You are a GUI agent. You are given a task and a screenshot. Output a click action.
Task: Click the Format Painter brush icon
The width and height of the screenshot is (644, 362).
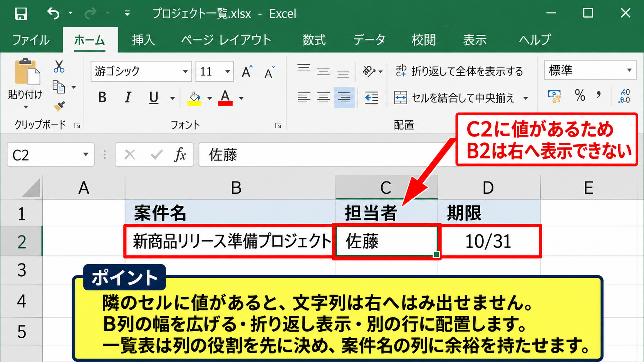pos(59,106)
